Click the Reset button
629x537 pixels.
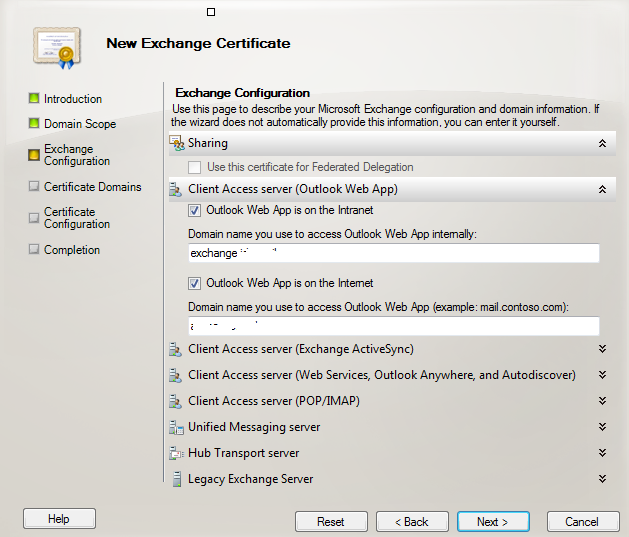click(331, 521)
